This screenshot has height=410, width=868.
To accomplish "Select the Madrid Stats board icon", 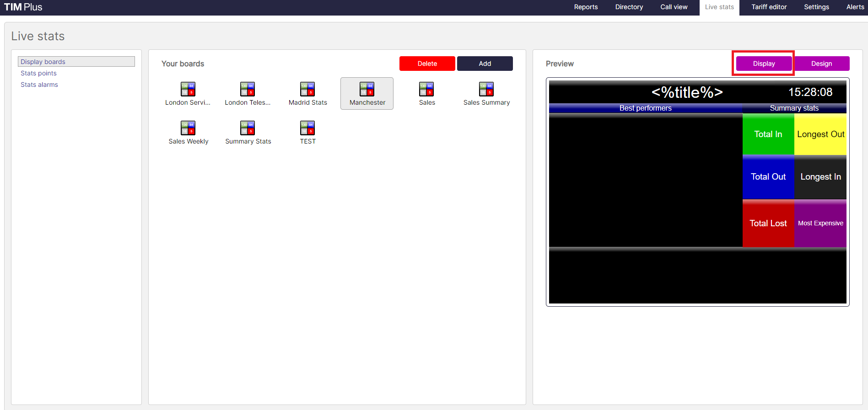I will point(307,89).
